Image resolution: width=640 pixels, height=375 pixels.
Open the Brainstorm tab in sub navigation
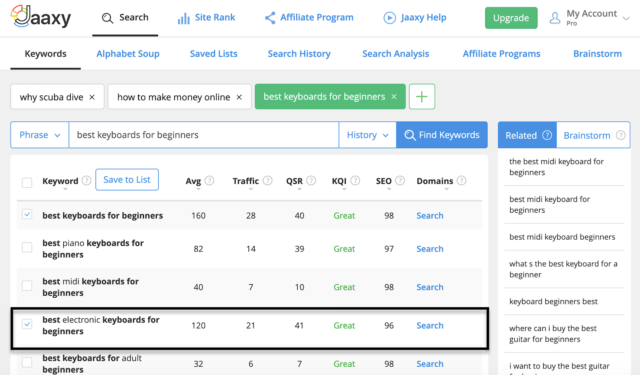click(x=598, y=54)
